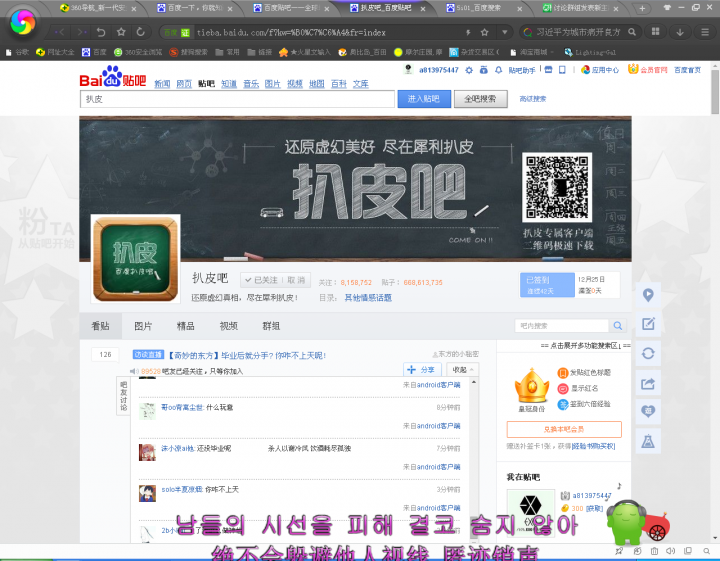Switch to the 图片 tab
This screenshot has height=561, width=720.
(143, 326)
